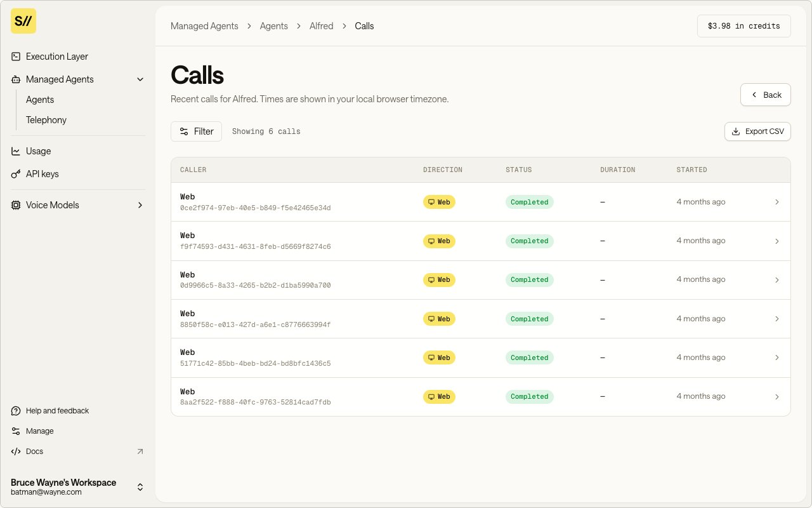Click the STATUS column header
This screenshot has width=812, height=508.
point(519,170)
